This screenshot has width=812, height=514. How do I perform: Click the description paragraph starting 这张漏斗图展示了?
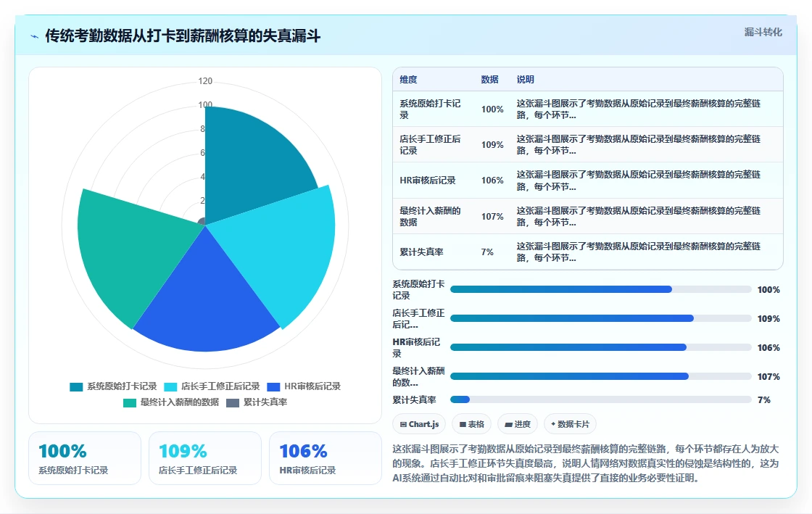[585, 463]
